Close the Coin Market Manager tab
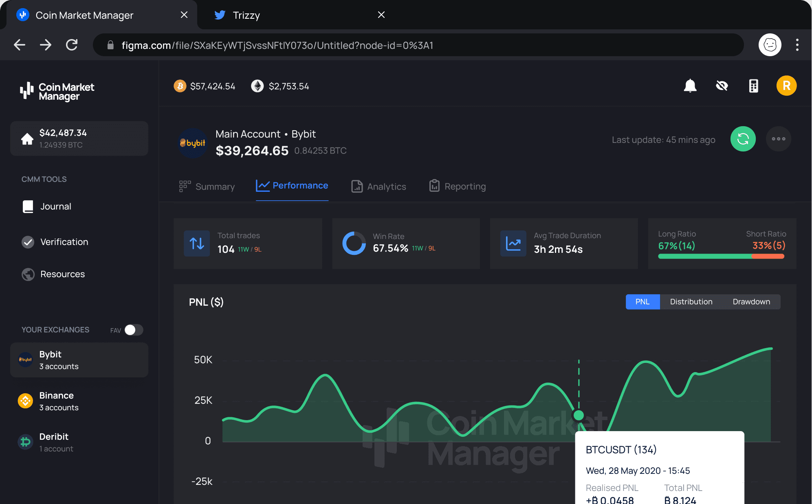 click(184, 15)
